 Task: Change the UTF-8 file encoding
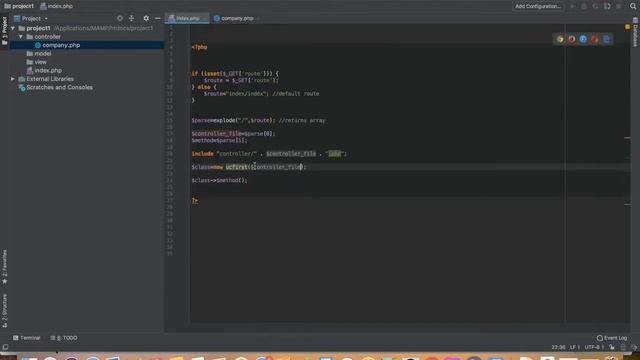[x=594, y=347]
